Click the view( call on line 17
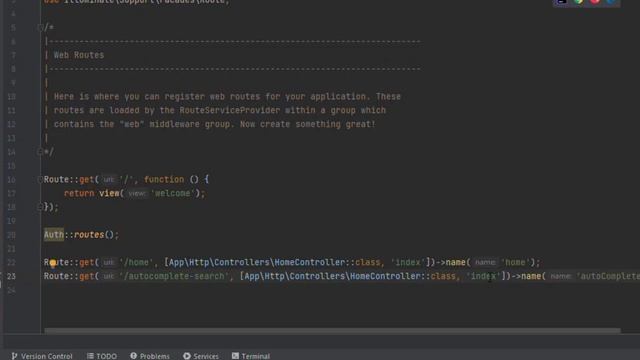 pyautogui.click(x=111, y=193)
